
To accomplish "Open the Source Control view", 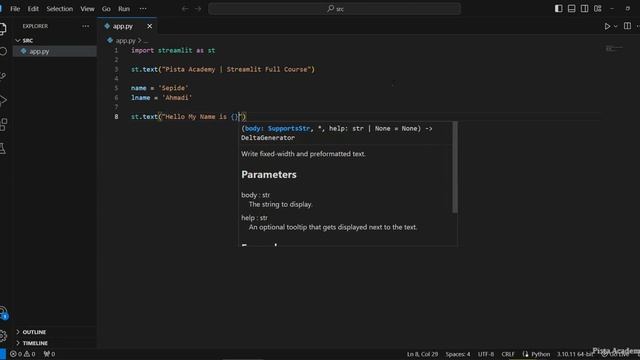I will point(3,76).
